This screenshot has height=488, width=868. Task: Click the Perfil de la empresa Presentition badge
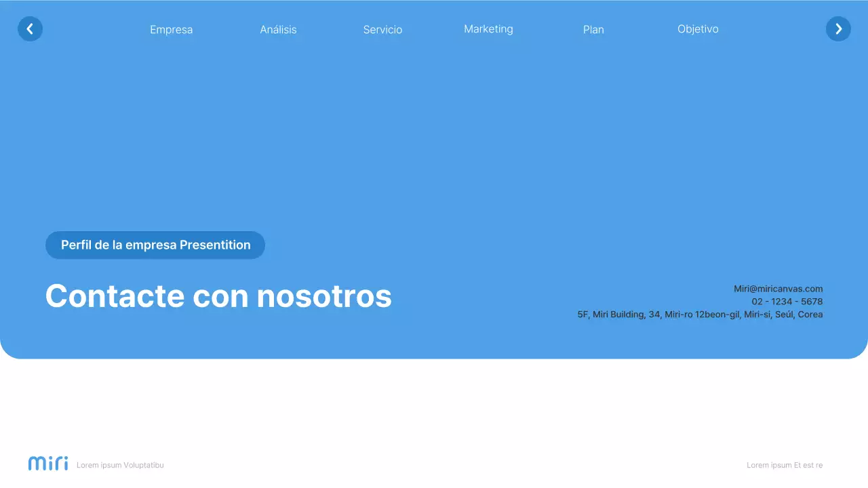(x=155, y=245)
